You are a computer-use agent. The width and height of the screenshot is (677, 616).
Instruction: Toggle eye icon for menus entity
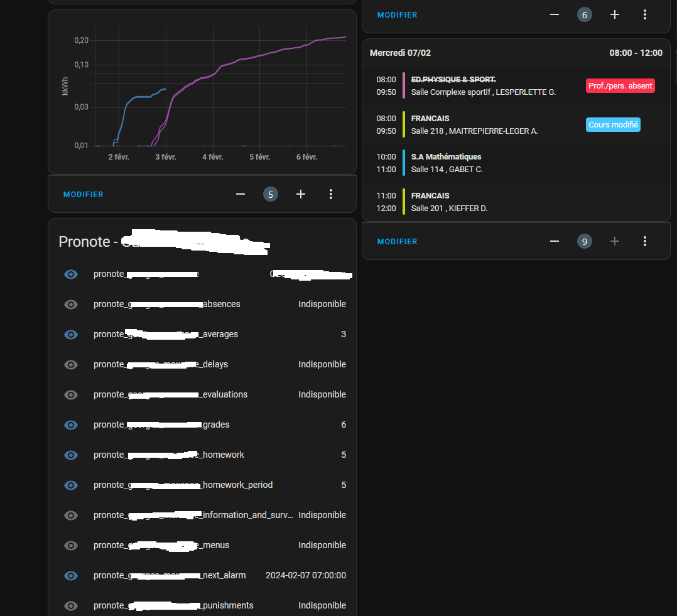tap(71, 546)
